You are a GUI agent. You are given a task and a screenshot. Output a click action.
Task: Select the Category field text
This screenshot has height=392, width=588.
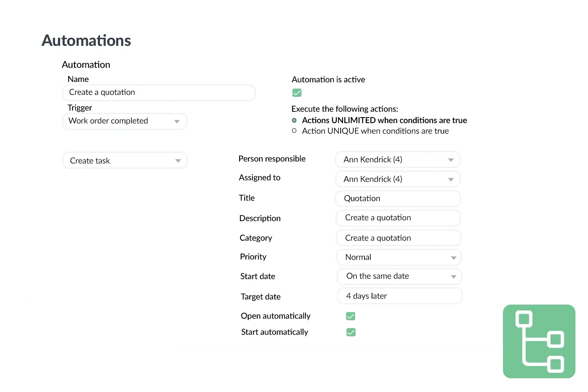(x=398, y=238)
